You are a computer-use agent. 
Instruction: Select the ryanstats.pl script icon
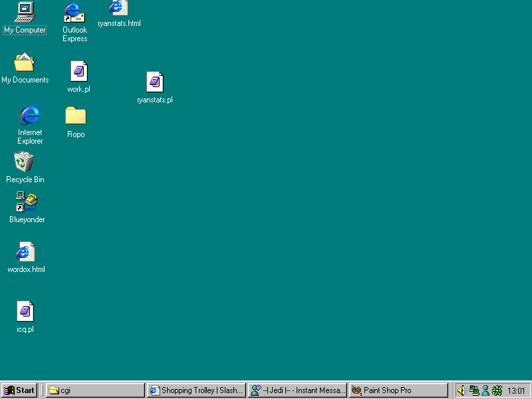pos(154,82)
